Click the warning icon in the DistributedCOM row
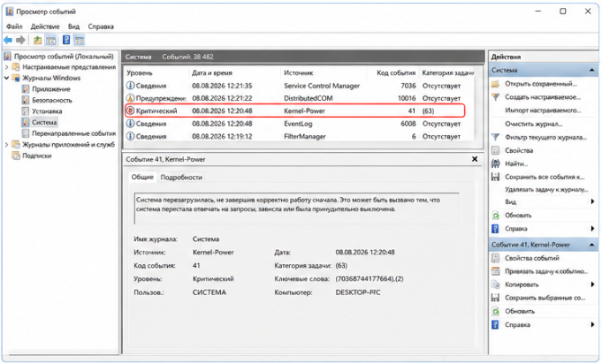This screenshot has width=602, height=364. pos(130,98)
